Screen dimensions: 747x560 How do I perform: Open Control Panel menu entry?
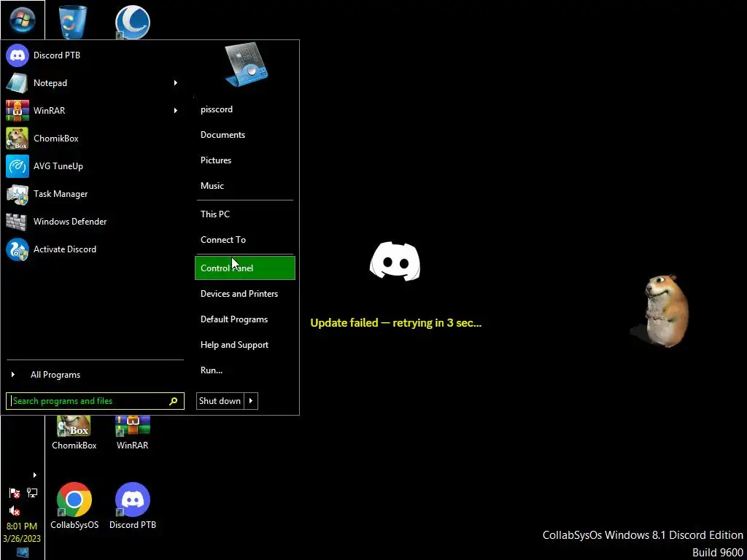coord(245,268)
